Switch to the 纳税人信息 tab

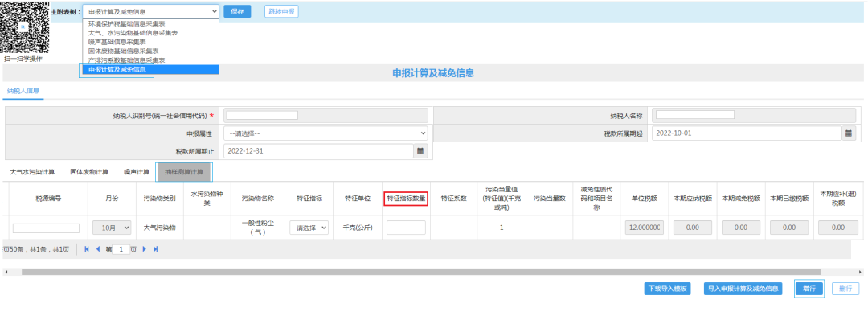pyautogui.click(x=23, y=91)
